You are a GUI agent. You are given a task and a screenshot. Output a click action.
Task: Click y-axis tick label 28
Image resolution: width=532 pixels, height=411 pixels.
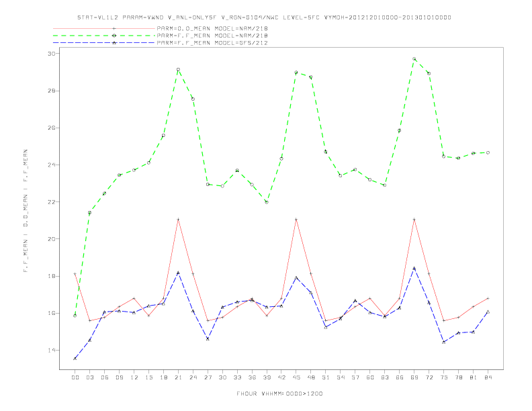52,91
